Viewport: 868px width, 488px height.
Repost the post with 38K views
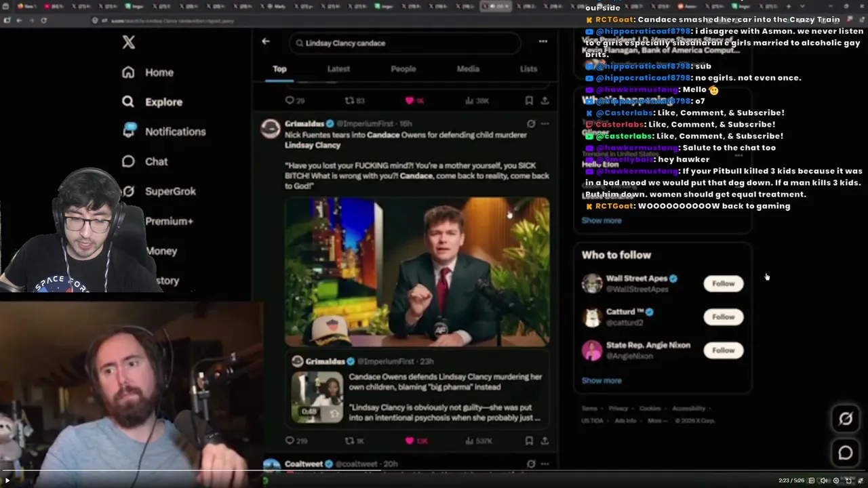[355, 100]
